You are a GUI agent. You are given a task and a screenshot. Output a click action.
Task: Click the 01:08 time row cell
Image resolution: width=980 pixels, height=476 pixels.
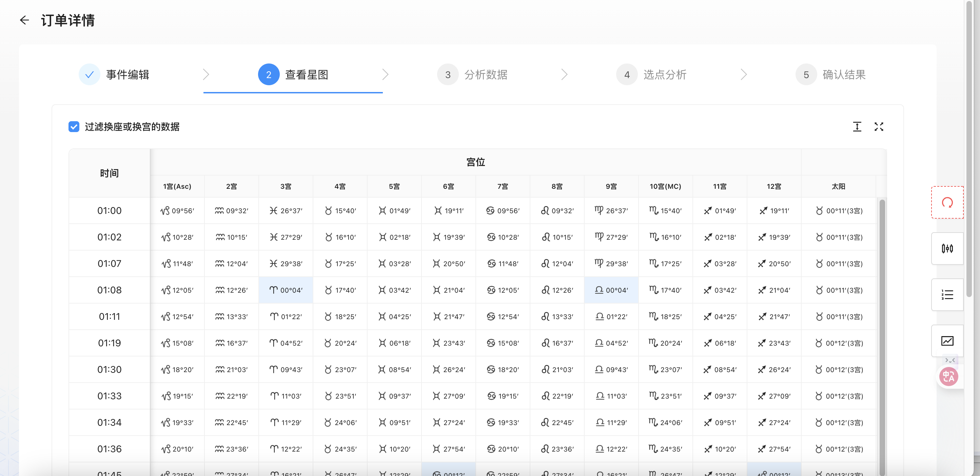pyautogui.click(x=109, y=290)
